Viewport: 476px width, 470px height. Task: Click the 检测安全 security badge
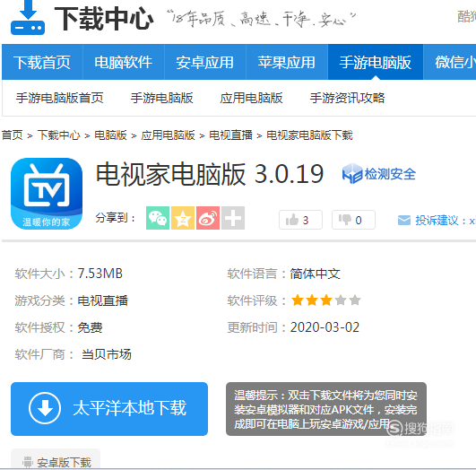tap(379, 174)
